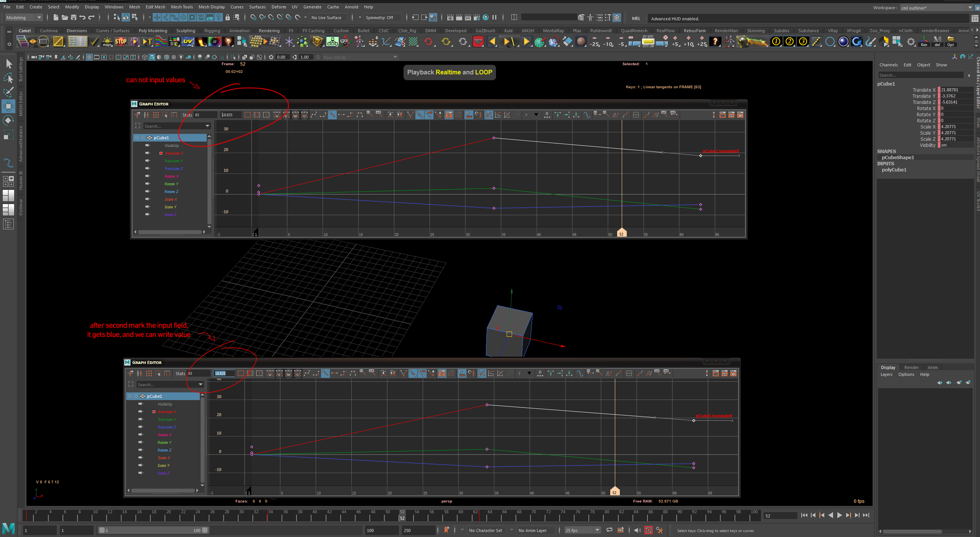Mute the Translate Y channel in Graph Editor
This screenshot has width=980, height=537.
[x=148, y=161]
